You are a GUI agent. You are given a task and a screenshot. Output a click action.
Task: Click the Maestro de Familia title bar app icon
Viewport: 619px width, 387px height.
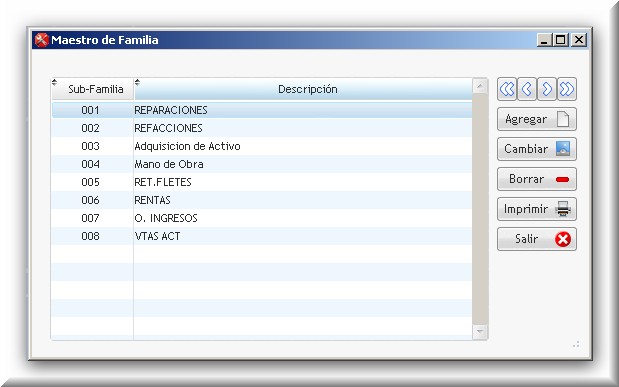click(41, 40)
